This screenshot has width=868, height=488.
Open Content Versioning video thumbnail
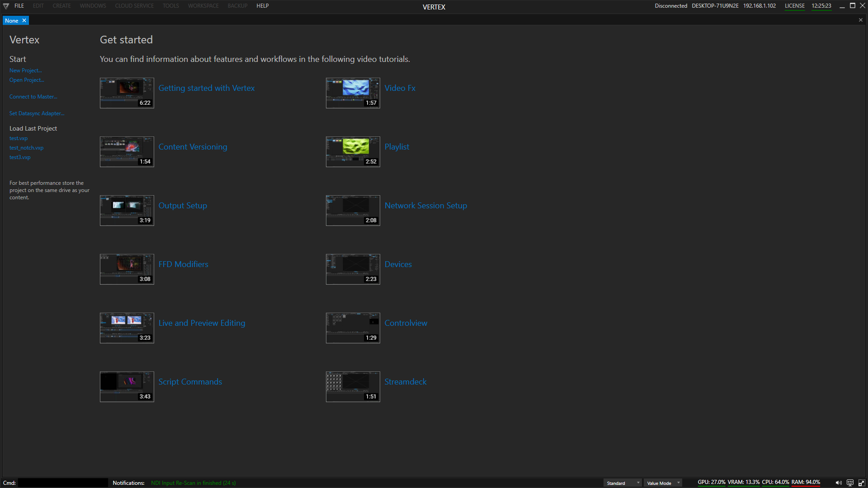[x=127, y=152]
